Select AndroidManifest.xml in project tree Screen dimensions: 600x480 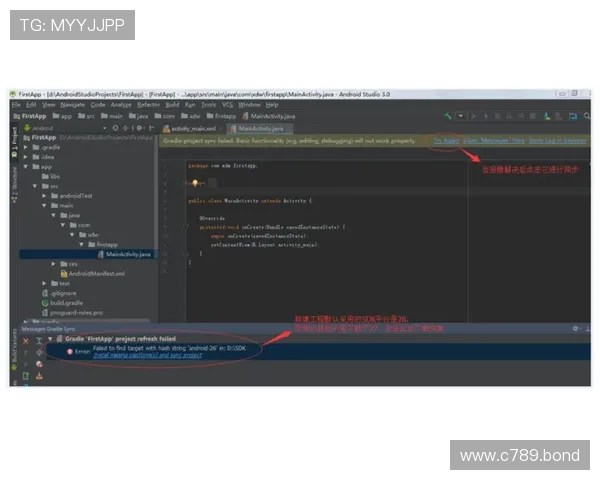(x=93, y=274)
